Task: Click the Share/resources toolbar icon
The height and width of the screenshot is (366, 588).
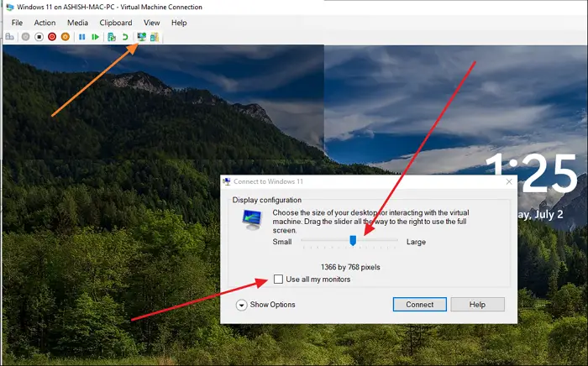Action: click(155, 37)
